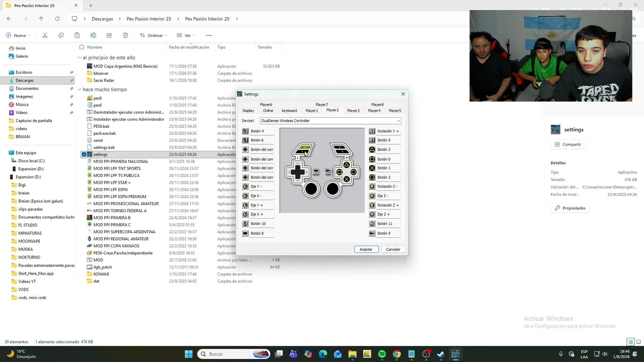Open the breadcrumb chevron after Descargas
This screenshot has width=644, height=362.
tap(120, 19)
